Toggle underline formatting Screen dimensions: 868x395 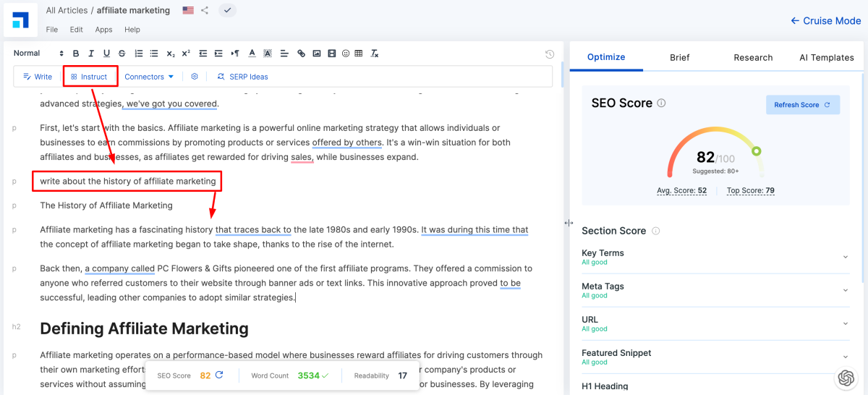click(106, 54)
